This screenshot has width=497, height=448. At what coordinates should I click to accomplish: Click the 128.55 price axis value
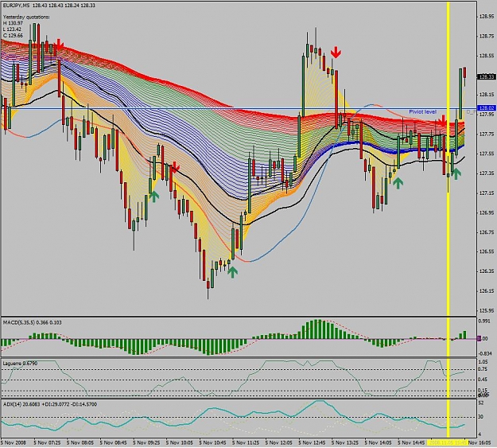pos(487,56)
